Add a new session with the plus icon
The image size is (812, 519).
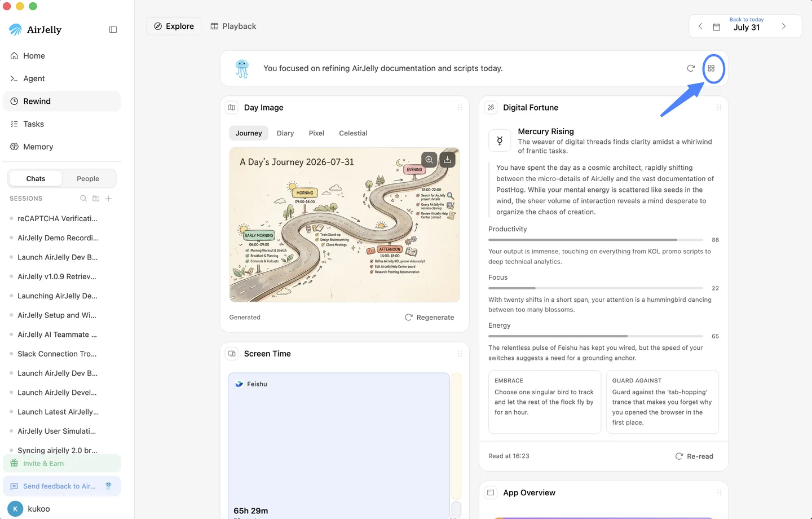coord(108,199)
